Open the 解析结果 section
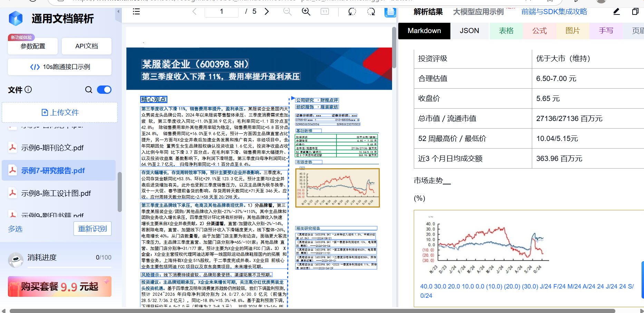The width and height of the screenshot is (644, 313). point(428,12)
